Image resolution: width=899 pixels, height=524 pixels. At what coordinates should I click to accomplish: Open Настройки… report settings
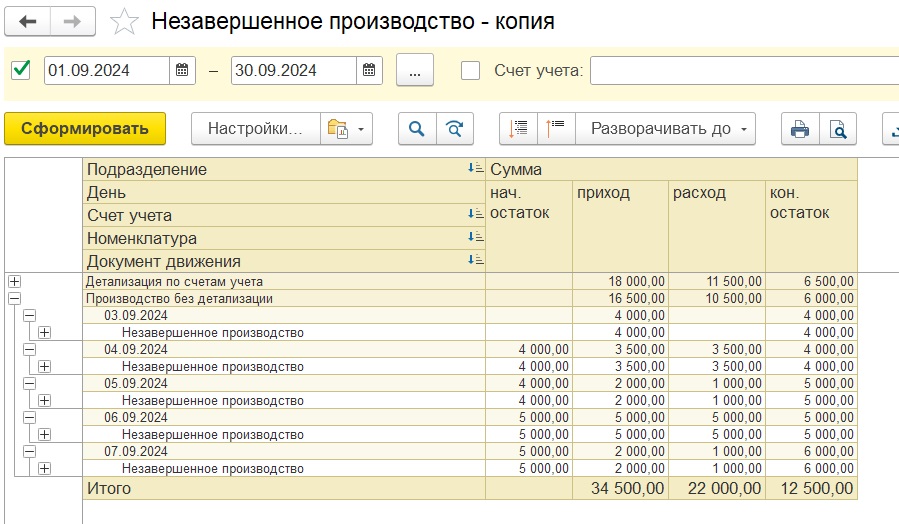[256, 128]
